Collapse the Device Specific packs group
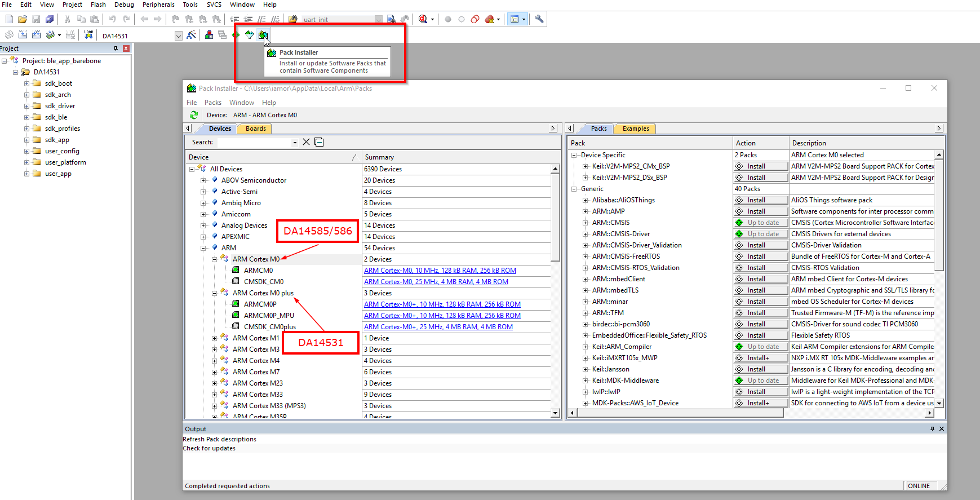 pos(574,155)
